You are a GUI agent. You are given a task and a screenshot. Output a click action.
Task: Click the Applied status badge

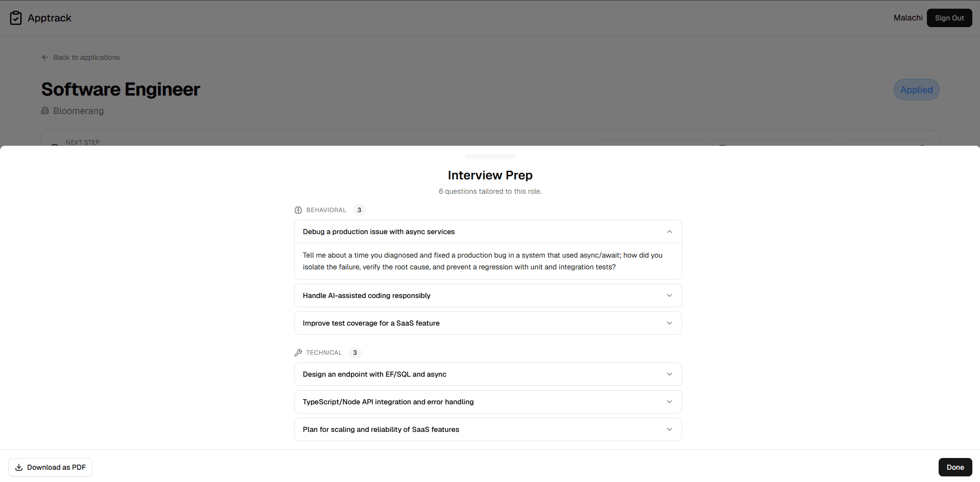click(x=916, y=89)
